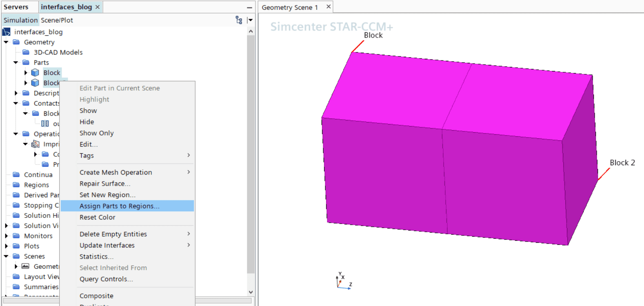This screenshot has width=644, height=306.
Task: Choose Show from context menu
Action: coord(127,111)
